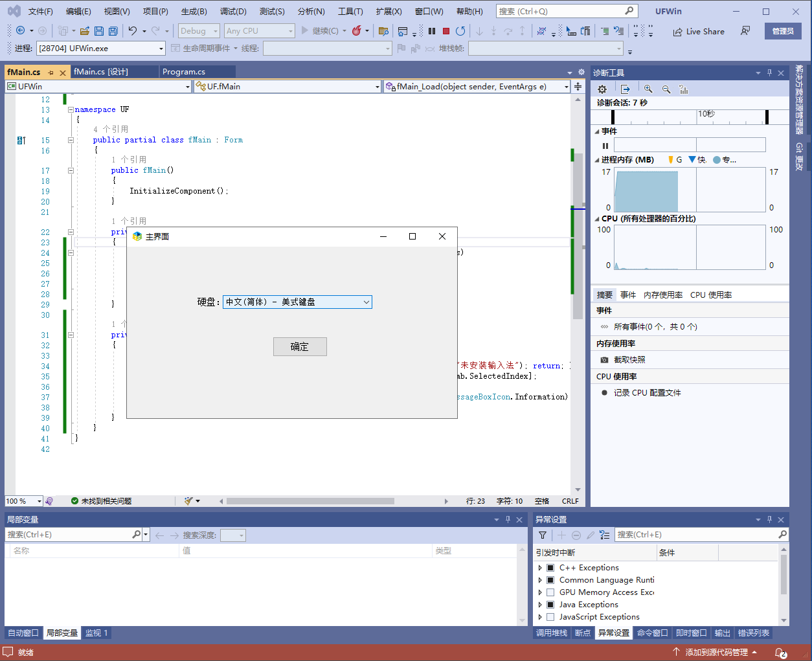Expand the C++ Exceptions tree node
The image size is (812, 661).
point(540,568)
